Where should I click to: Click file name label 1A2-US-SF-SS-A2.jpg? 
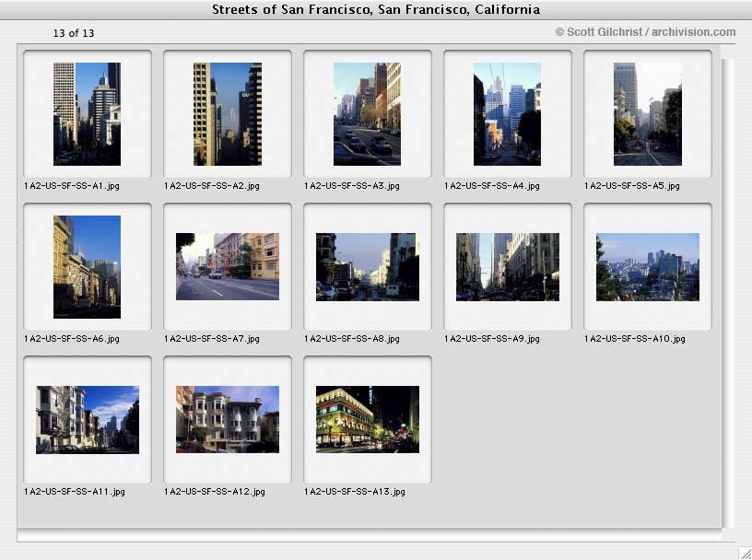[x=212, y=186]
